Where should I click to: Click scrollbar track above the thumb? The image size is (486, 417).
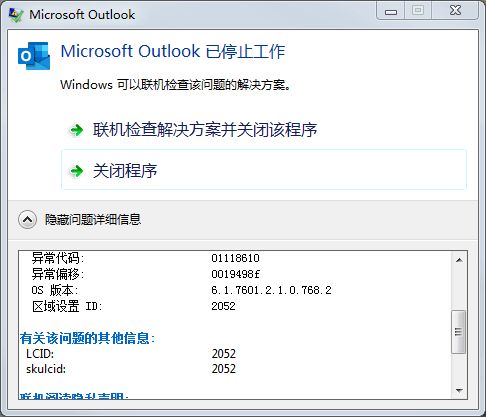[x=459, y=289]
